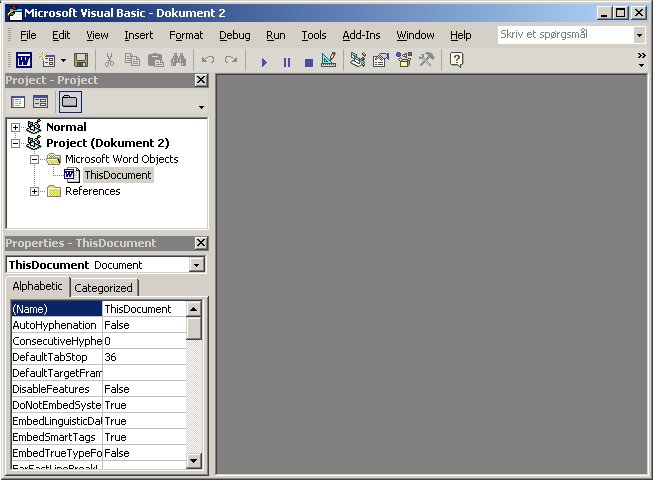653x480 pixels.
Task: Open the Insert UserForm dropdown arrow
Action: [63, 60]
